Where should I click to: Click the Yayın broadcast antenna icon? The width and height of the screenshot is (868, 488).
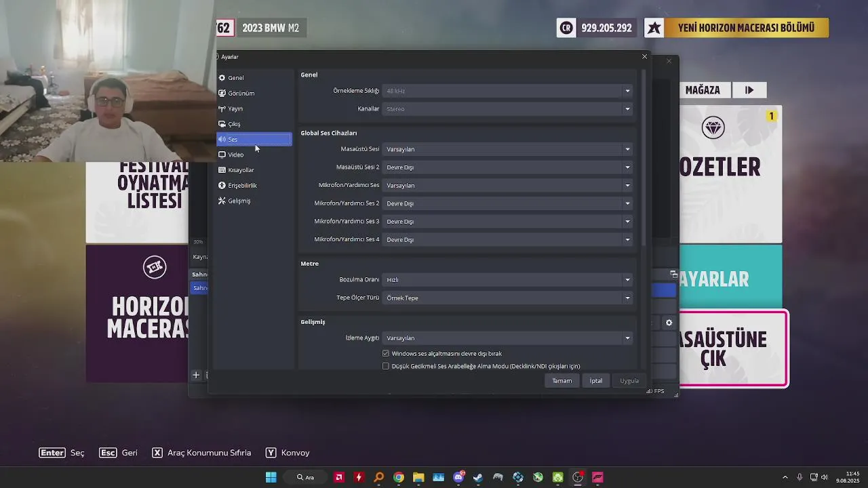222,108
